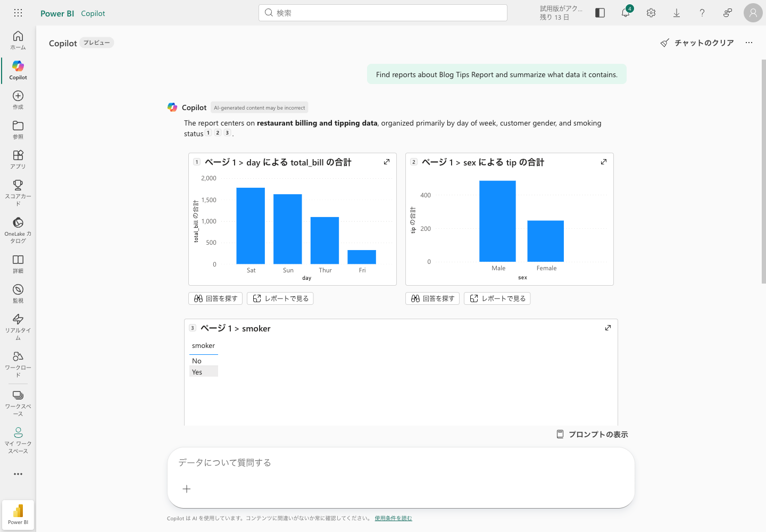The image size is (766, 532).
Task: Click Power BI title link in header
Action: (x=57, y=13)
